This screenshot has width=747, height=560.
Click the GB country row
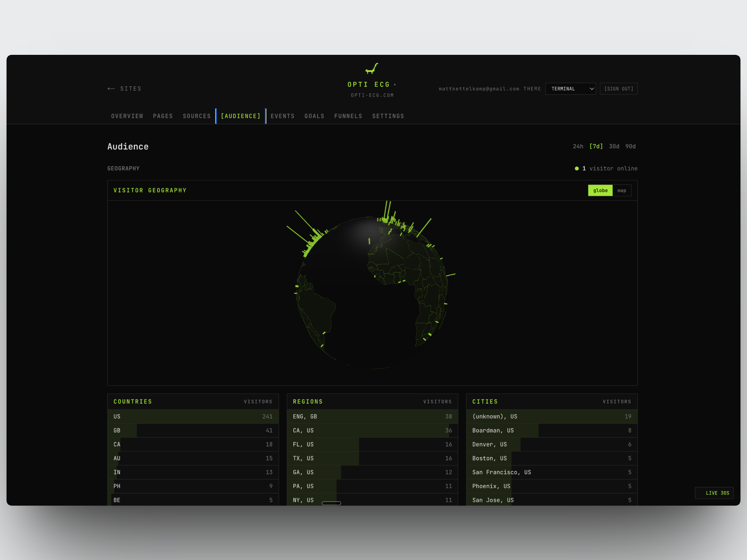tap(193, 430)
